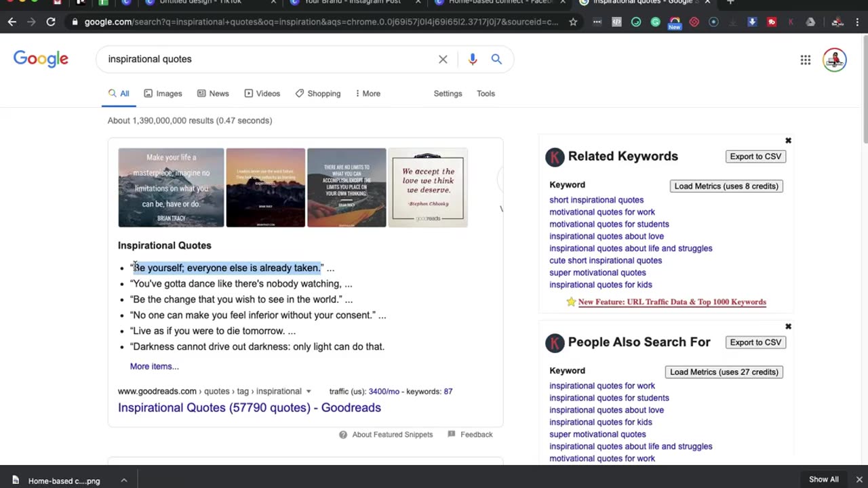This screenshot has width=868, height=488.
Task: Close the Related Keywords widget
Action: click(788, 140)
